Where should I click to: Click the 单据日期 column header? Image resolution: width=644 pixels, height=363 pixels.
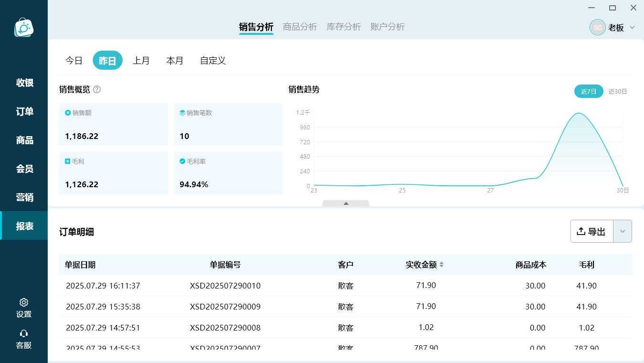point(80,265)
